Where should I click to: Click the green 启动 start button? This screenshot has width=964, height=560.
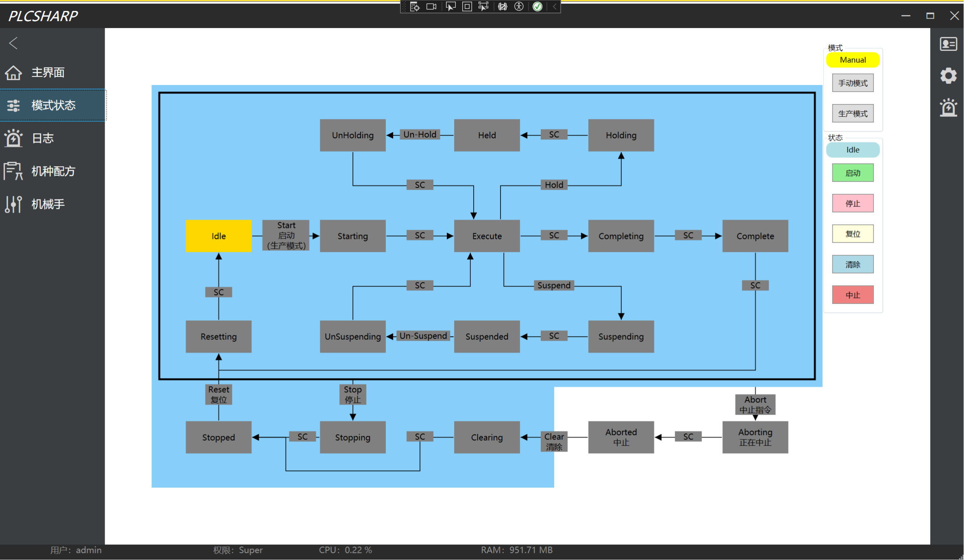click(853, 173)
